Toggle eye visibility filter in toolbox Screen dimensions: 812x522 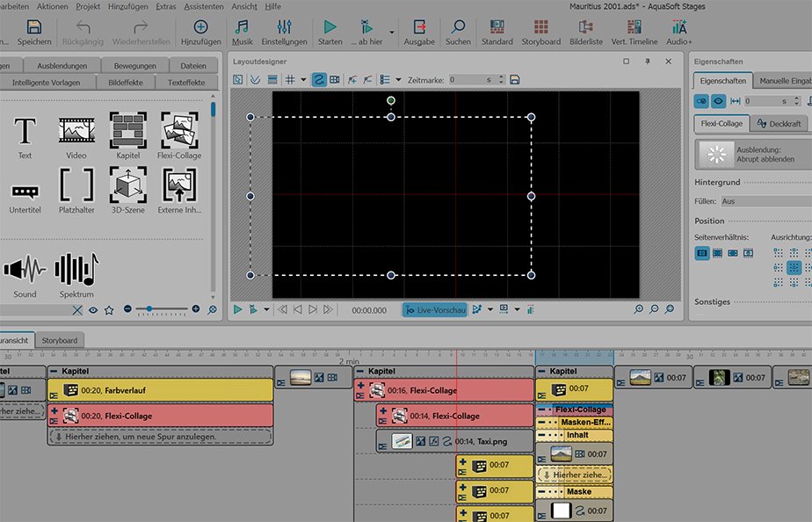point(93,309)
